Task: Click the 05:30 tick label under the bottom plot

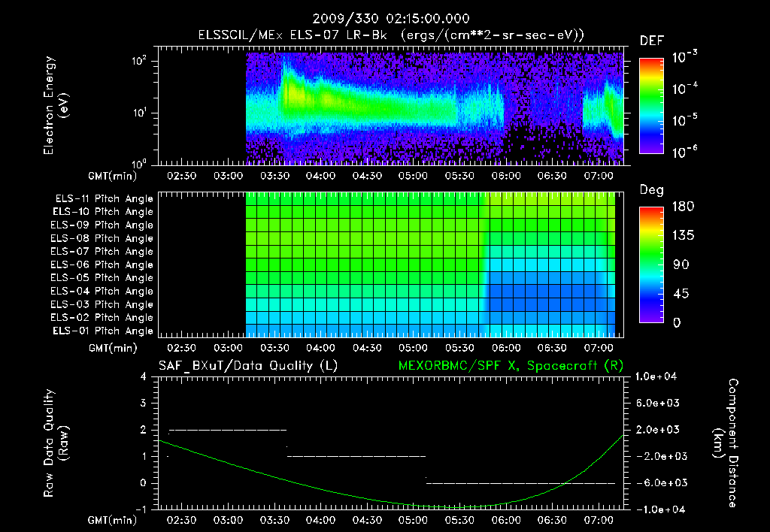Action: (x=459, y=520)
